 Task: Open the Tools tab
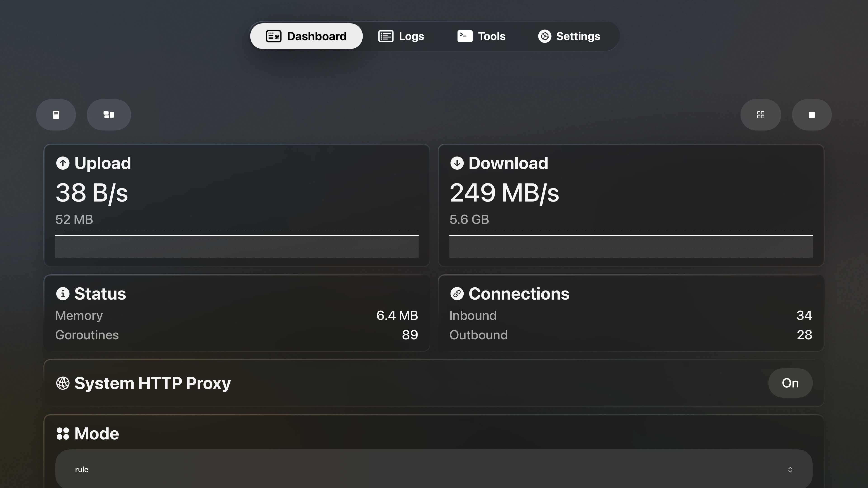point(481,36)
